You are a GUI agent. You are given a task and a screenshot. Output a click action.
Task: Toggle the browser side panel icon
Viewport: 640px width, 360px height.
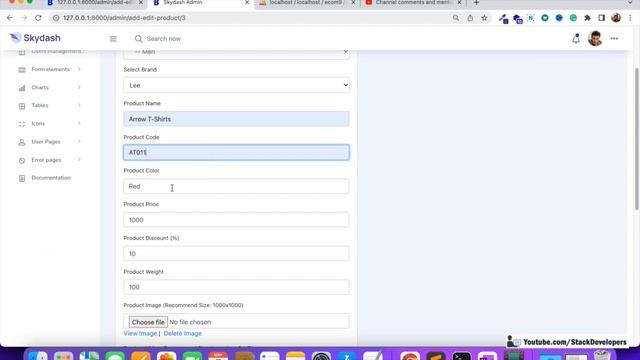coord(602,18)
